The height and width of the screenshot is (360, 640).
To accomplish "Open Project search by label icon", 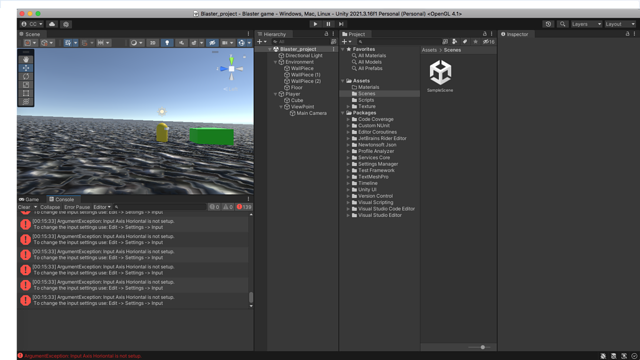I will point(465,42).
